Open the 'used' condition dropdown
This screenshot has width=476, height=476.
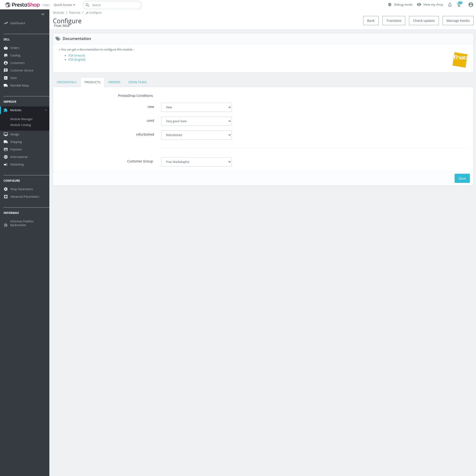tap(196, 121)
